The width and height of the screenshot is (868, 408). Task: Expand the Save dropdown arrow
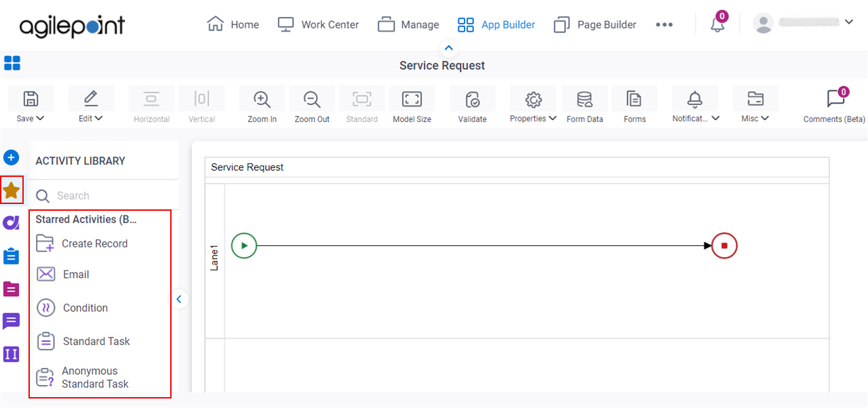(x=40, y=119)
